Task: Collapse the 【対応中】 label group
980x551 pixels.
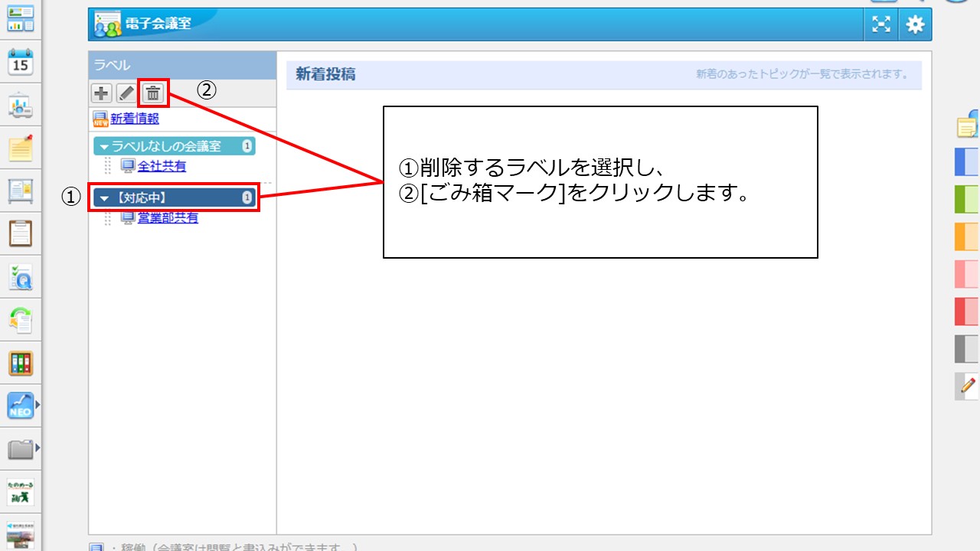Action: click(x=105, y=198)
